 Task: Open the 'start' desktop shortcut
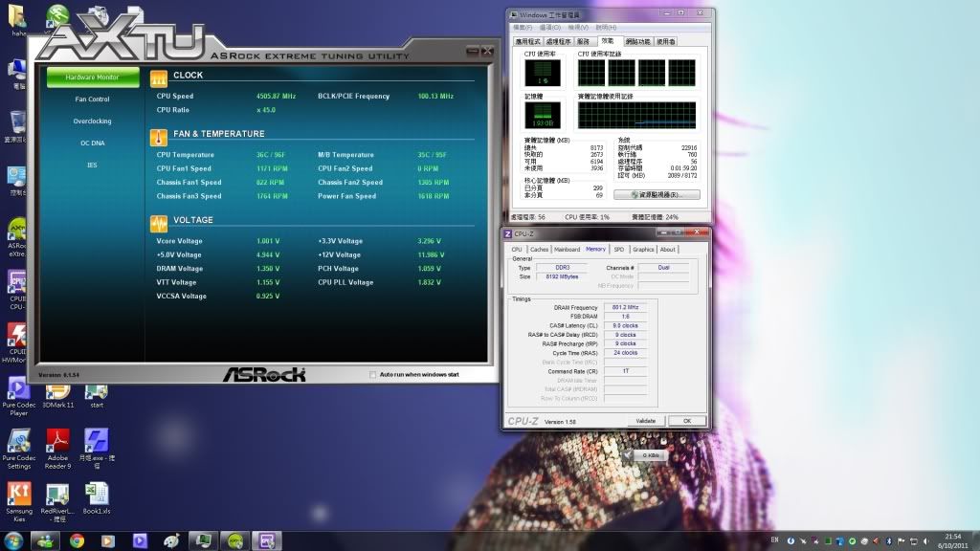click(97, 397)
